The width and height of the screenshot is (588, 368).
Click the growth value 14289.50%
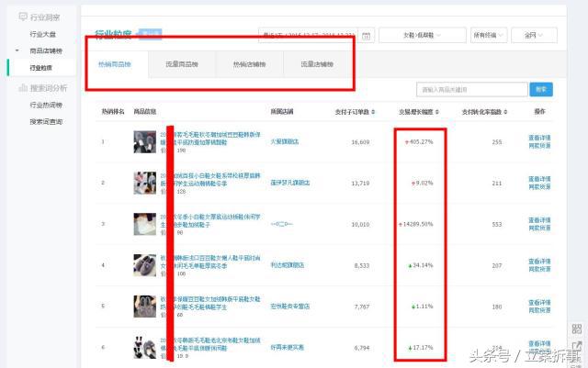[x=418, y=225]
